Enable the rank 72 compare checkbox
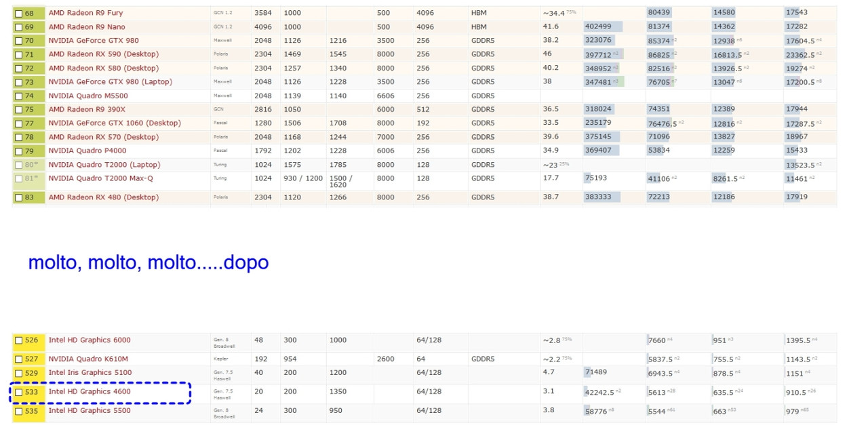Screen dimensions: 868x434 (19, 68)
